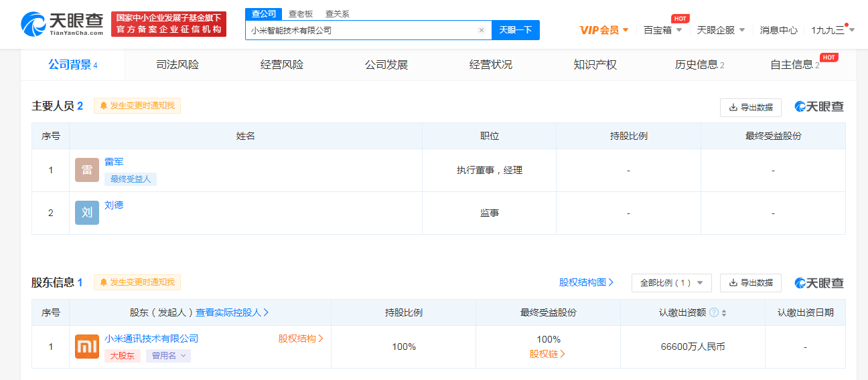The height and width of the screenshot is (380, 868).
Task: Click 雷军's avatar icon
Action: [x=87, y=171]
